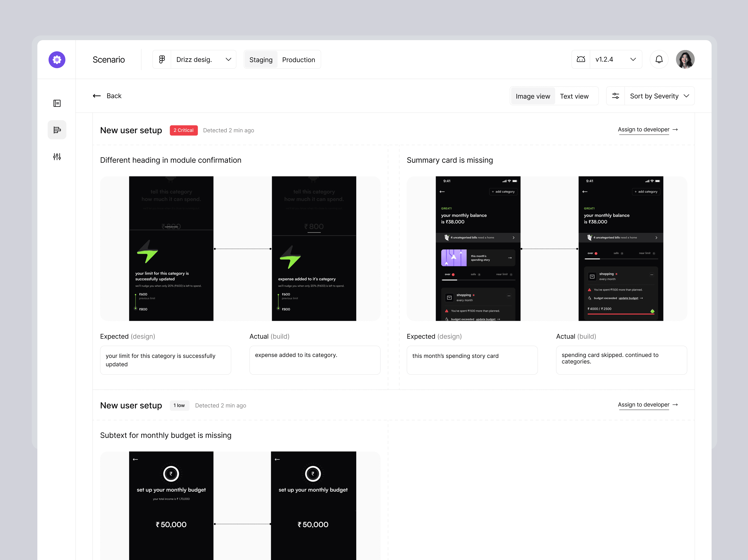Click the Android icon beside version
The width and height of the screenshot is (748, 560).
tap(581, 59)
